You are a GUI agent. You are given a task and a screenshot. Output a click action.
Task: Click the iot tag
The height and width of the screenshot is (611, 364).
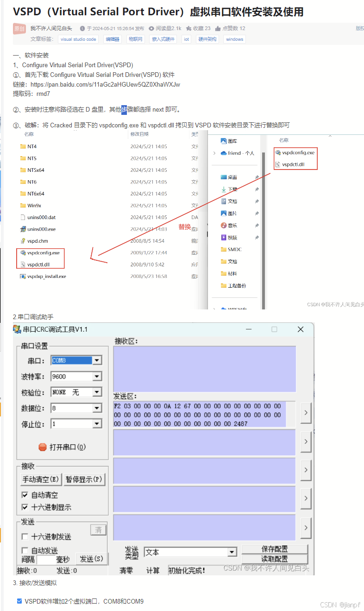[x=186, y=39]
